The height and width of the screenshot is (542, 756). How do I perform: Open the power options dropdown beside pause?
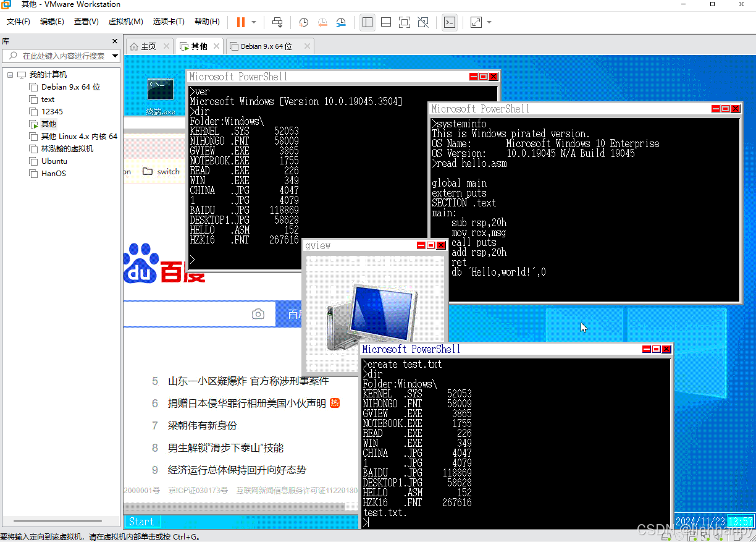click(x=254, y=22)
